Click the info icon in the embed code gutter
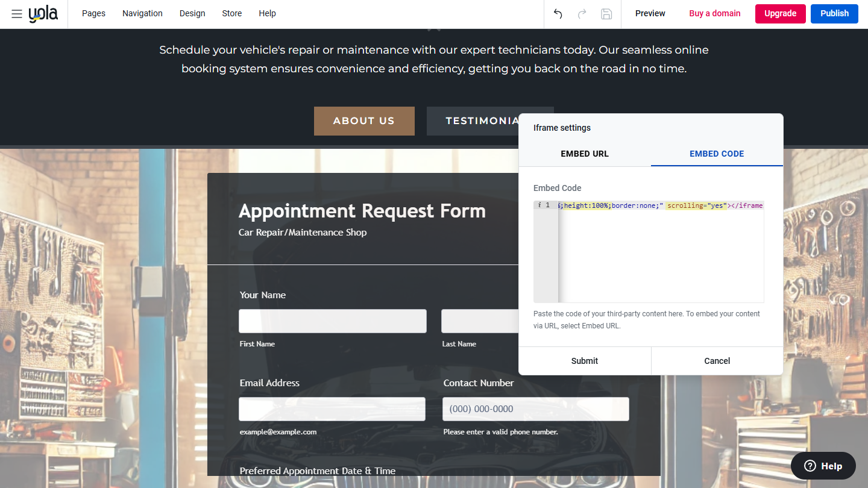The image size is (868, 488). pyautogui.click(x=539, y=205)
